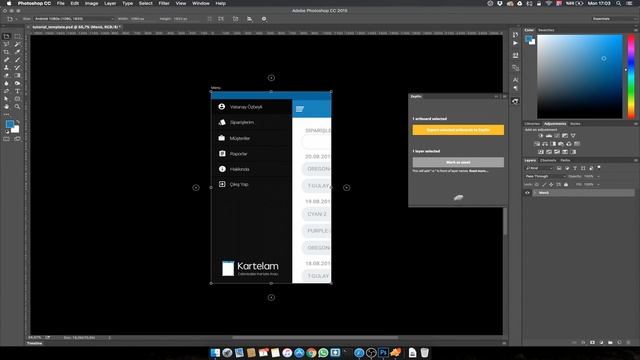Viewport: 640px width, 360px height.
Task: Select the Horizontal Type tool
Action: pos(17,91)
